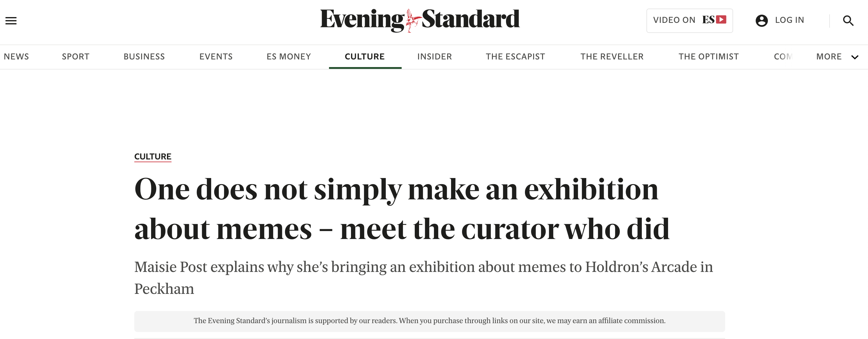Open the hamburger menu icon
Image resolution: width=868 pixels, height=339 pixels.
pos(11,20)
